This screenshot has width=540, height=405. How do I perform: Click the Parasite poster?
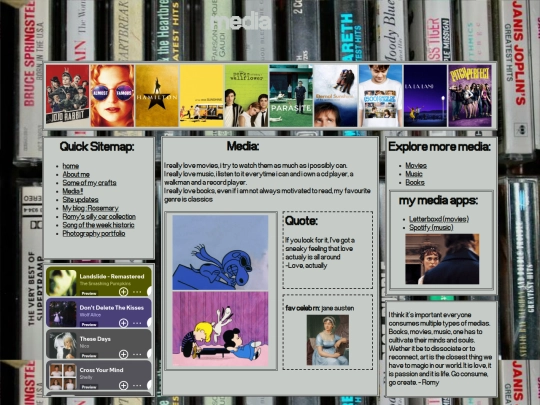coord(291,95)
